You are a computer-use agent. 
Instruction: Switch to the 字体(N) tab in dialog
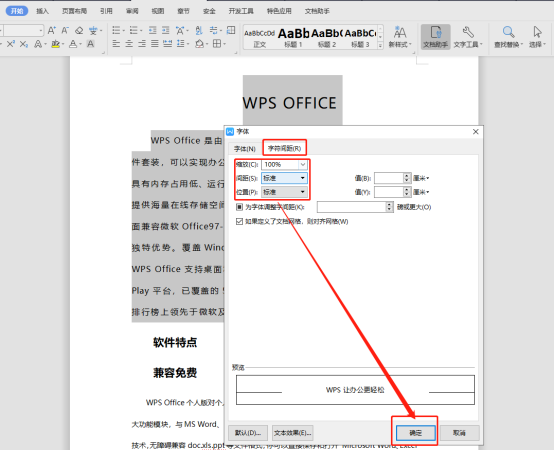pyautogui.click(x=244, y=149)
